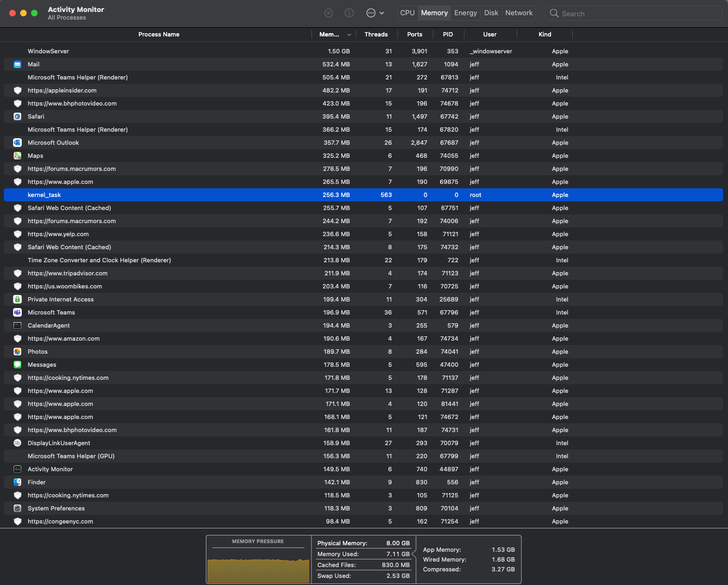This screenshot has width=728, height=585.
Task: Sort by the Process Name column header
Action: (158, 34)
